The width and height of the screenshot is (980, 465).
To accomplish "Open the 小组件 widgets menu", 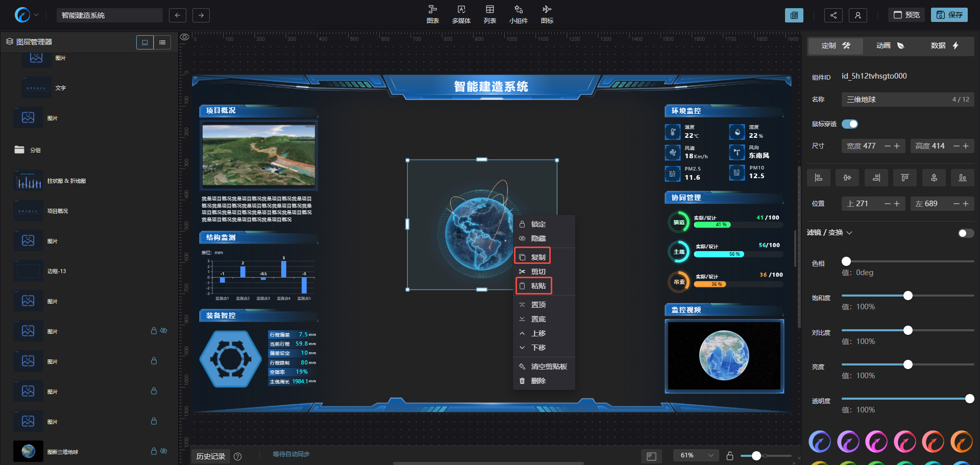I will click(518, 14).
